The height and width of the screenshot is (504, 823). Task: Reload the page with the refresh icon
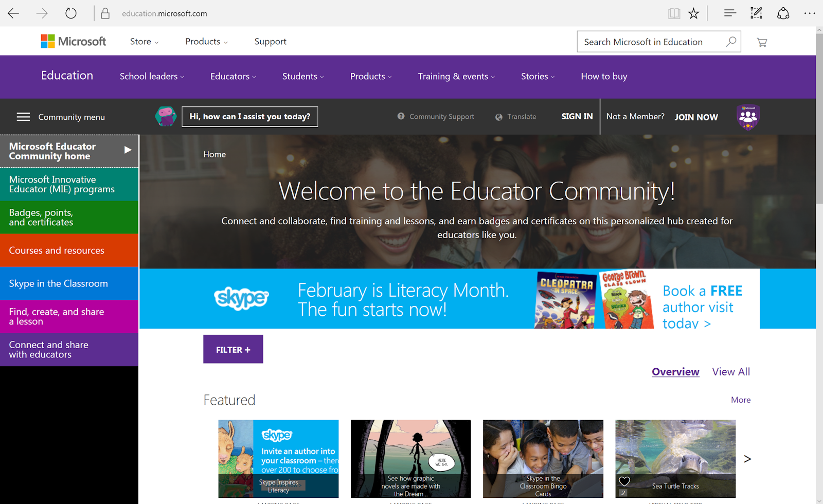(71, 13)
